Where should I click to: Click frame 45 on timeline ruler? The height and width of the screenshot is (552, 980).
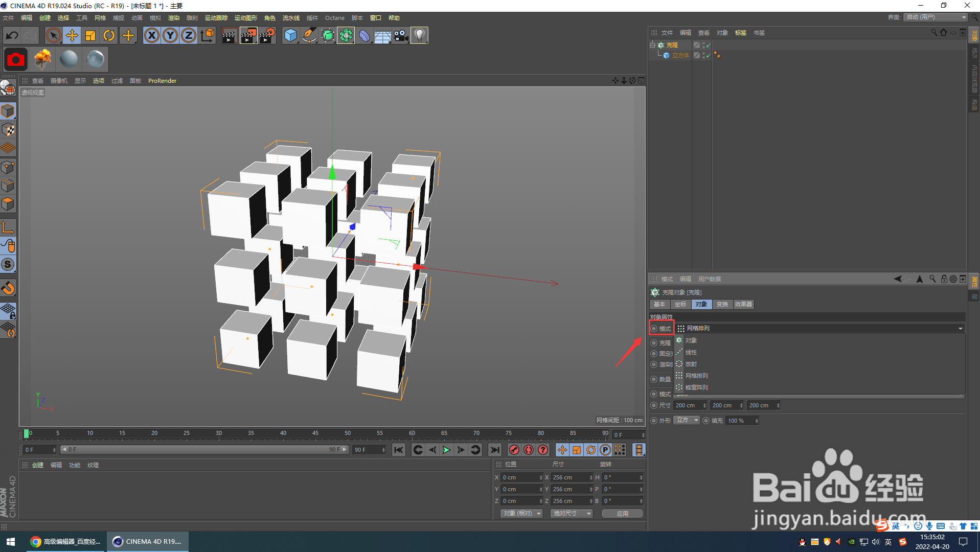click(315, 433)
